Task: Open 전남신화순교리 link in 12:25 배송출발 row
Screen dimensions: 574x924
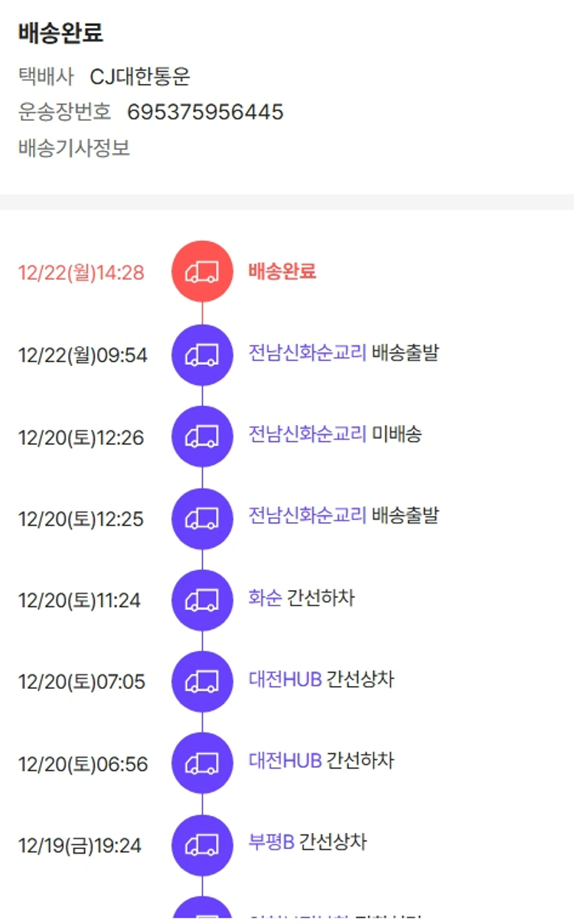Action: [308, 516]
